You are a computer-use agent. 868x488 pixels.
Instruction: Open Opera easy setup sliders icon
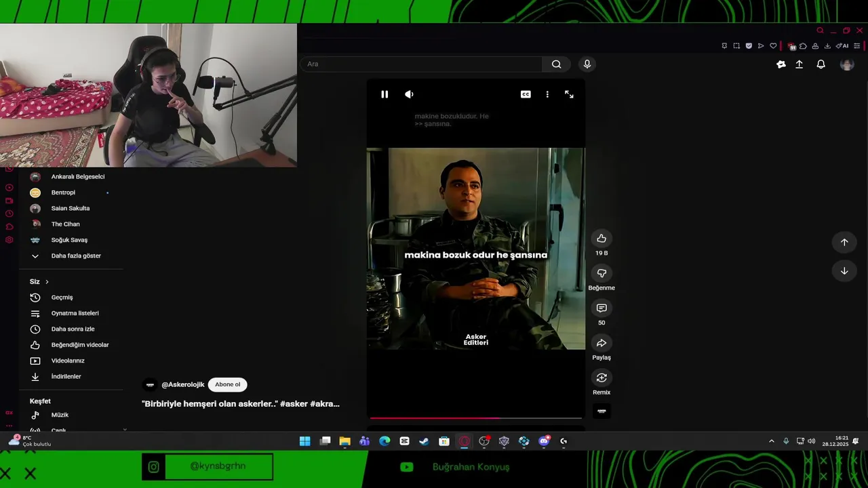[x=857, y=46]
